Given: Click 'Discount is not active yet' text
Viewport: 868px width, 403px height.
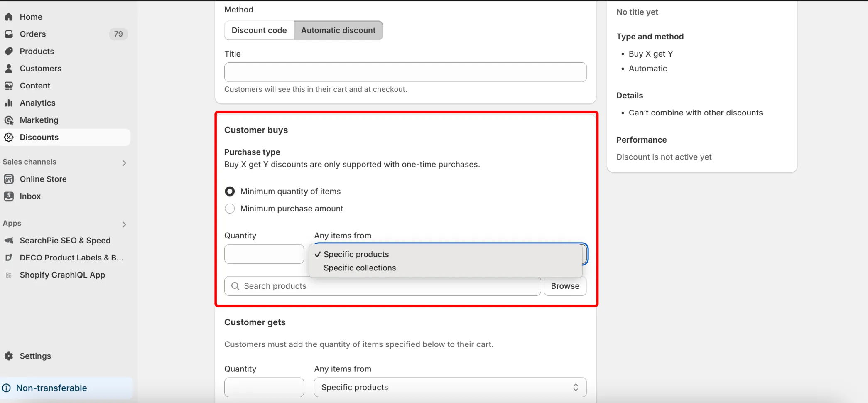Looking at the screenshot, I should coord(664,157).
